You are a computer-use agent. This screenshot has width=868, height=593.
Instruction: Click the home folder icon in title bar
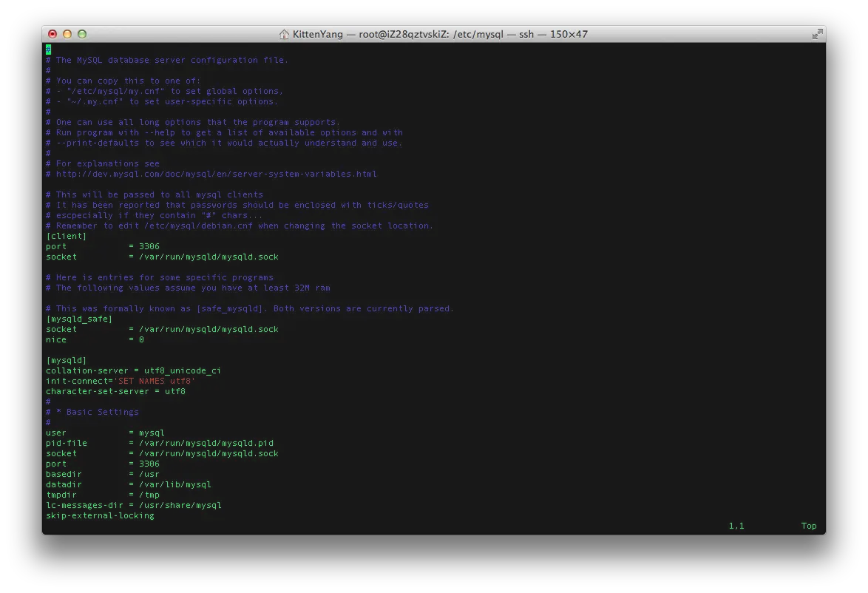pos(284,34)
